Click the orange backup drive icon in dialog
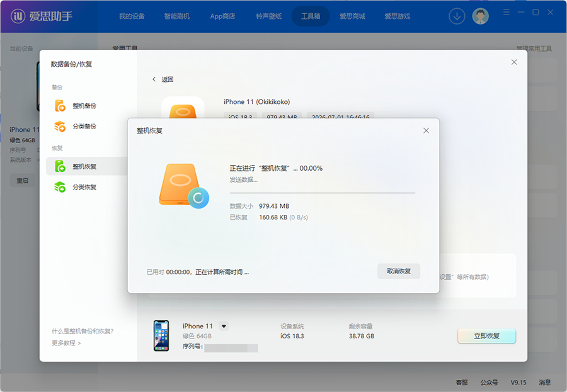The image size is (567, 392). (x=179, y=184)
